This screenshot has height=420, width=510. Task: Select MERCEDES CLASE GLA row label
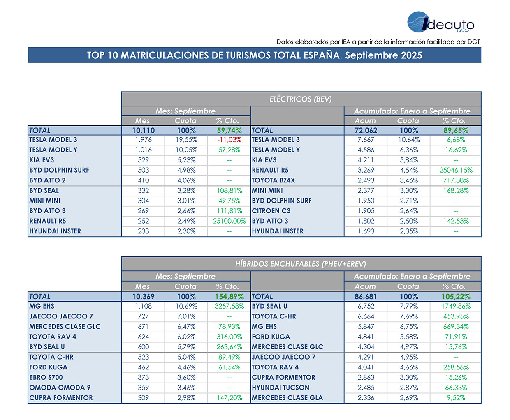tap(287, 398)
